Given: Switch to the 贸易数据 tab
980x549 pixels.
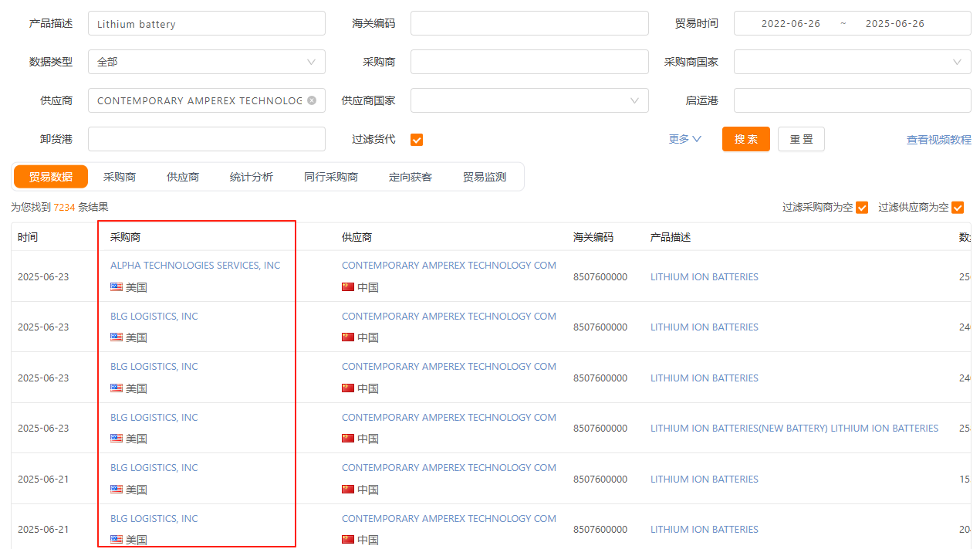Looking at the screenshot, I should 51,177.
